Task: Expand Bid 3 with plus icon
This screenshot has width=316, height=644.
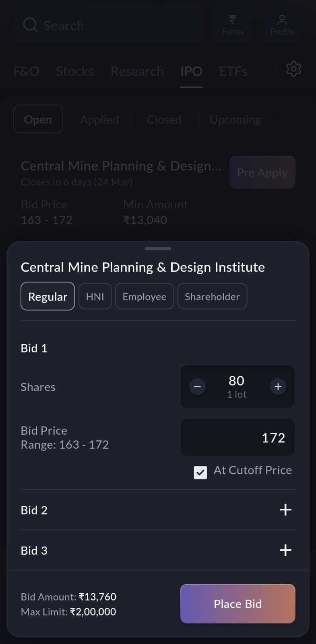Action: (x=285, y=550)
